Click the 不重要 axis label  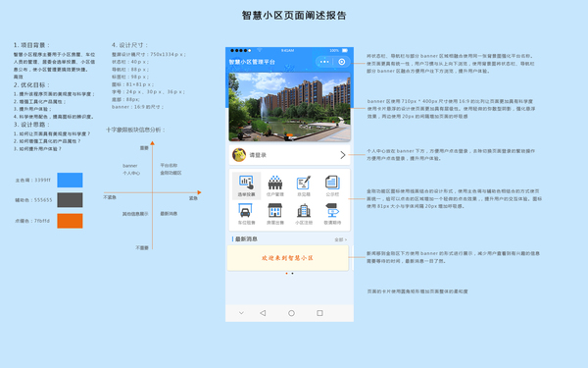pos(142,248)
